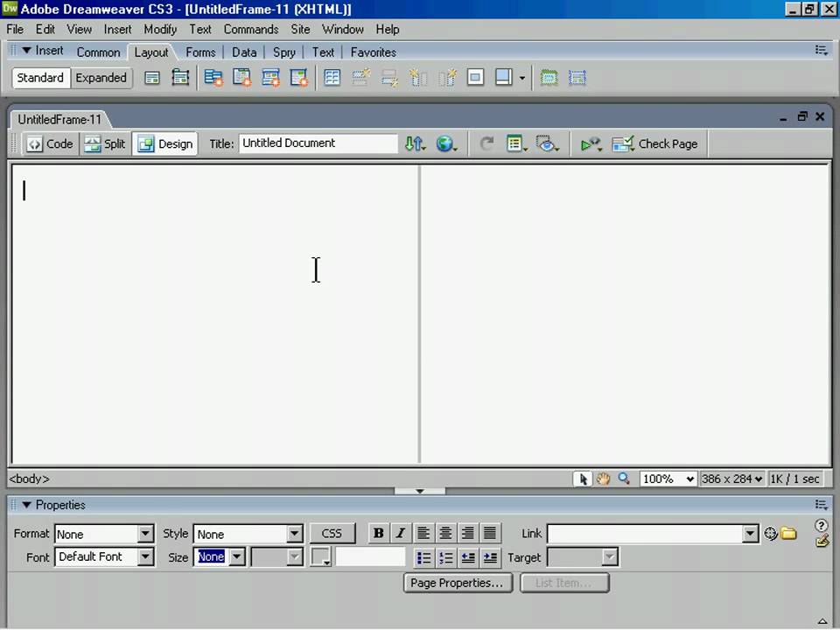Collapse the Properties panel
Viewport: 840px width, 630px height.
(27, 505)
